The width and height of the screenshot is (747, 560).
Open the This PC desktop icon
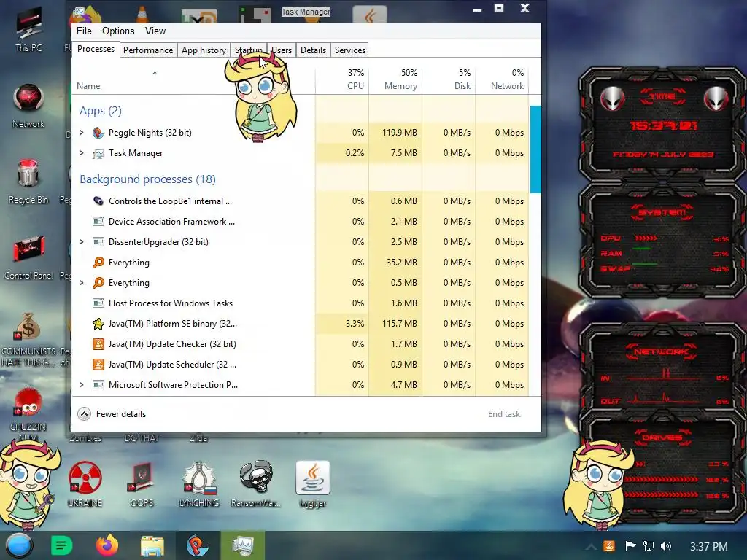point(28,29)
